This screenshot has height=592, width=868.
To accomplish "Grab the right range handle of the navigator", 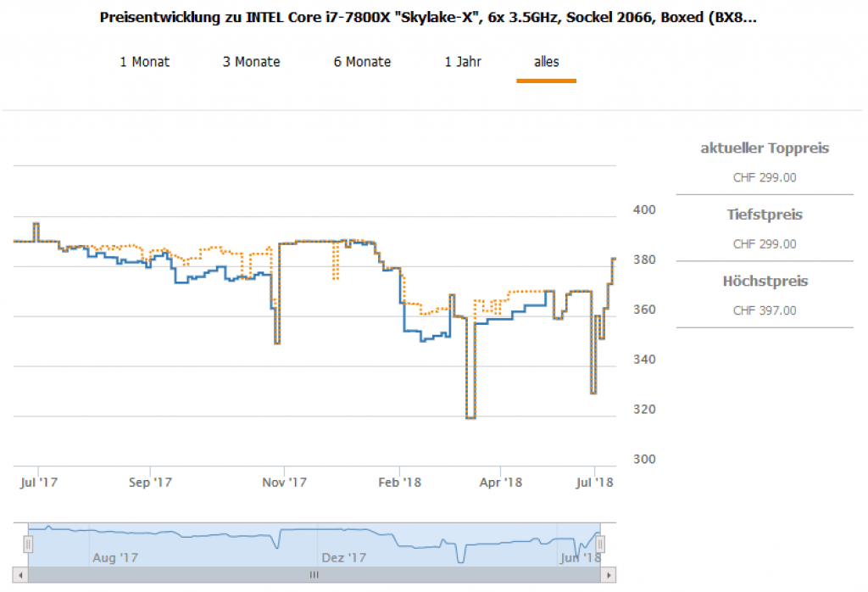I will click(x=600, y=545).
